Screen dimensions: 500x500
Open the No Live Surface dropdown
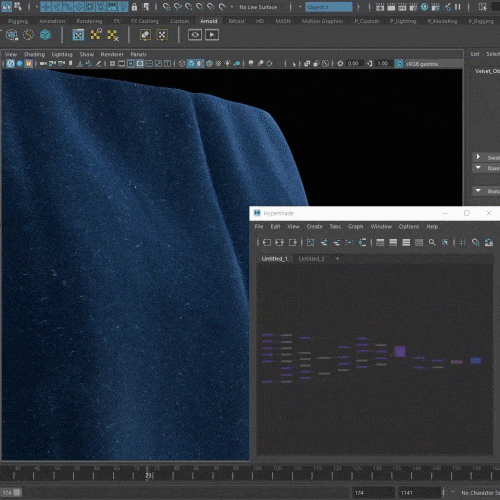[258, 7]
